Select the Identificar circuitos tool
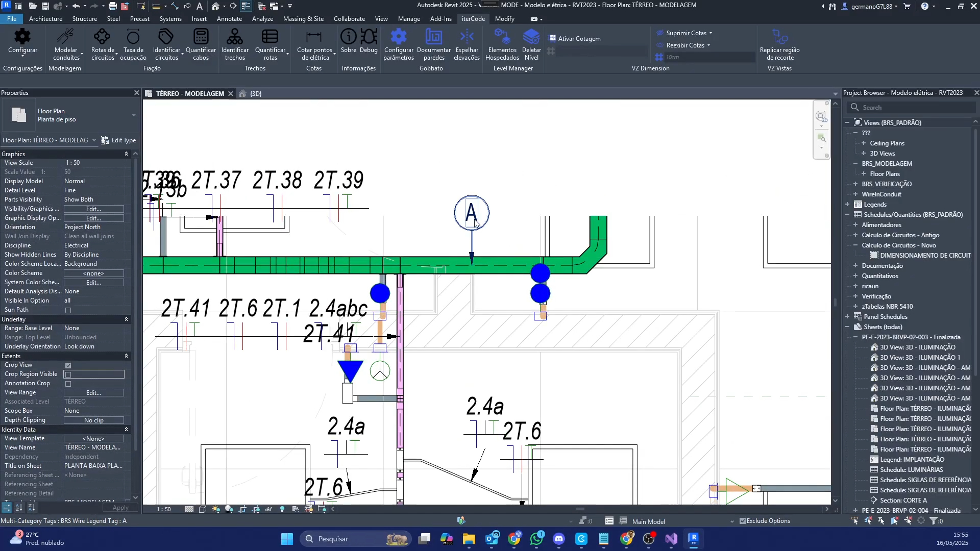The width and height of the screenshot is (980, 551). coord(166,37)
